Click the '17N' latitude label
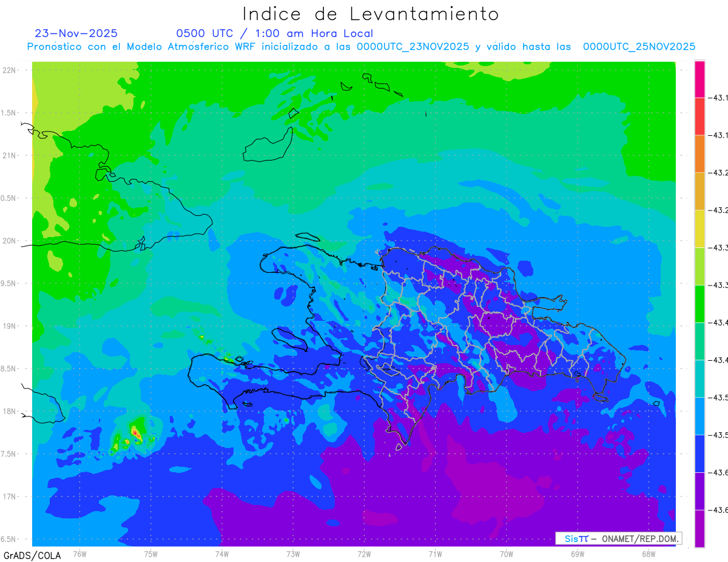The image size is (728, 562). pos(10,497)
